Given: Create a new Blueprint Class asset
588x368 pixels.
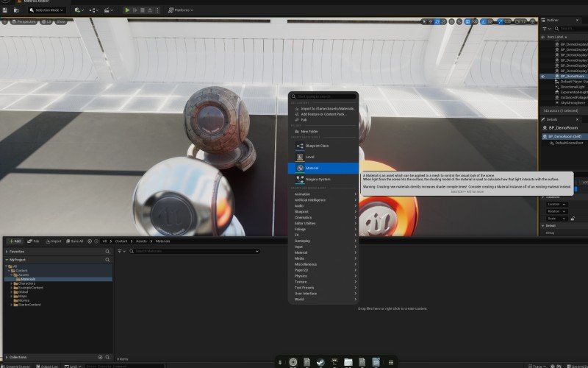Looking at the screenshot, I should (323, 146).
